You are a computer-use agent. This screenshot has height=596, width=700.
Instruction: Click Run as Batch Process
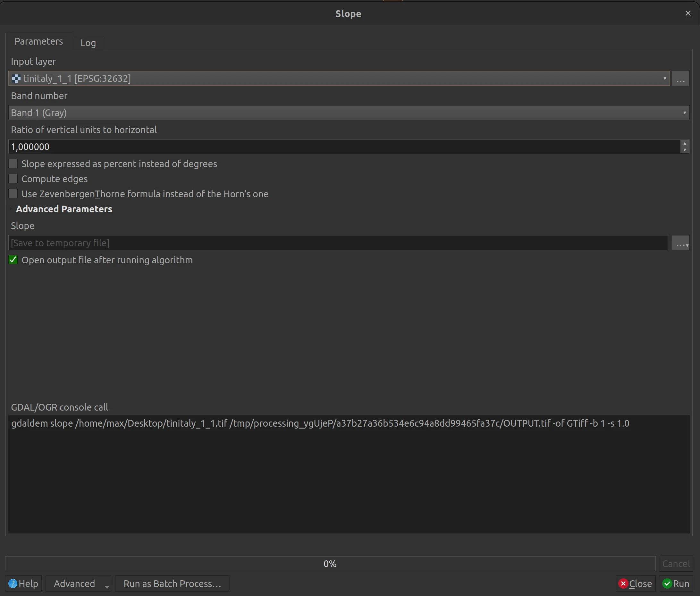pyautogui.click(x=172, y=583)
